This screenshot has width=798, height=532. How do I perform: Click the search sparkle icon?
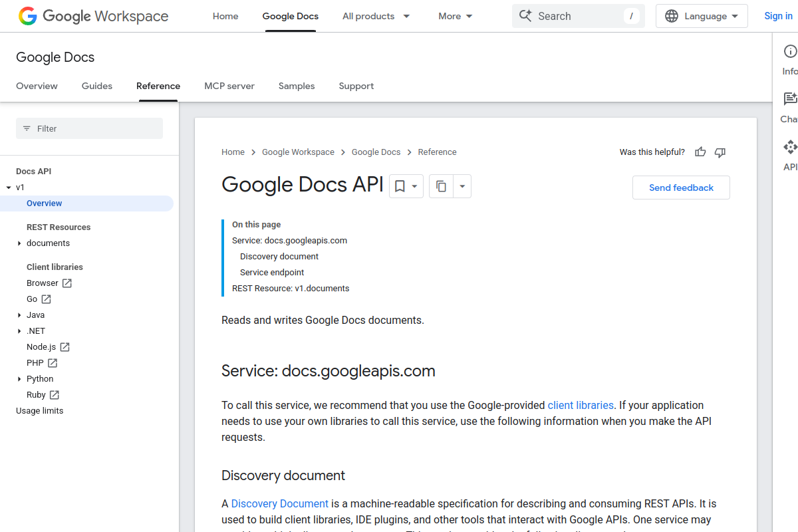tap(525, 16)
